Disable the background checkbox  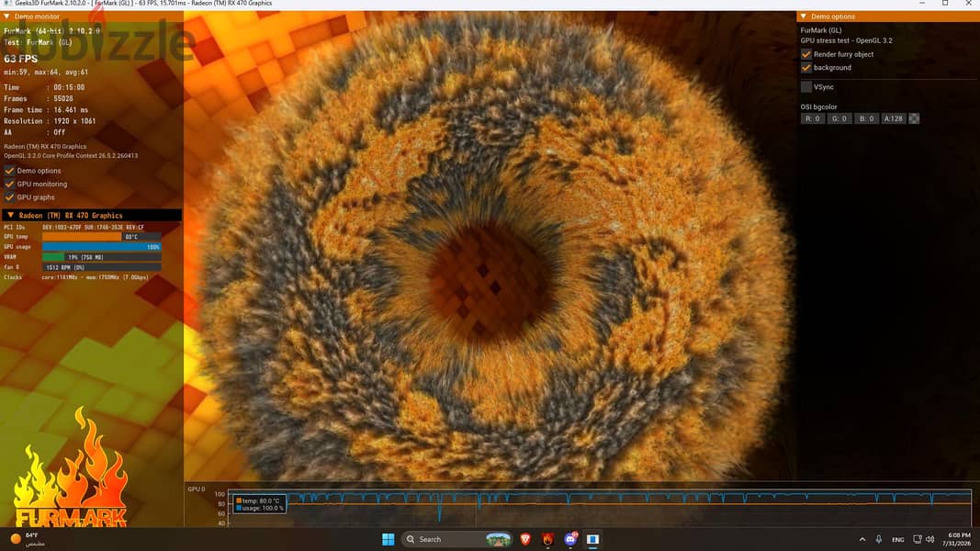point(806,67)
